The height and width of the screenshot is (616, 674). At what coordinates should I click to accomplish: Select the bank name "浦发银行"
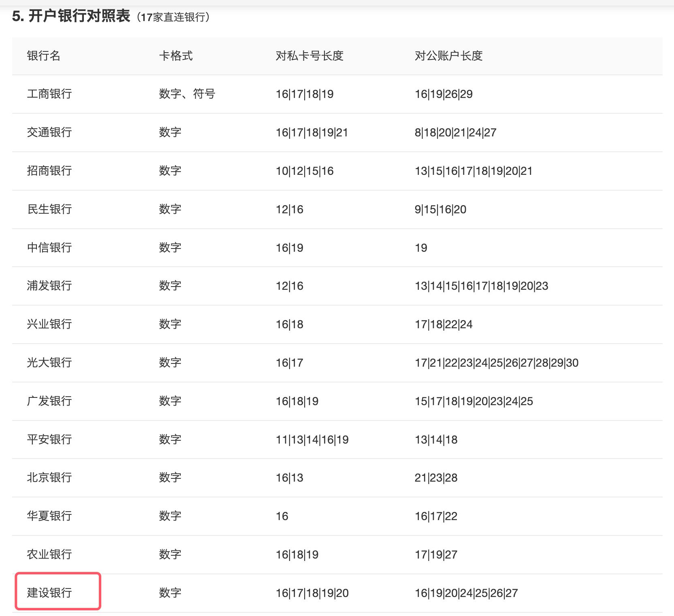click(x=49, y=286)
